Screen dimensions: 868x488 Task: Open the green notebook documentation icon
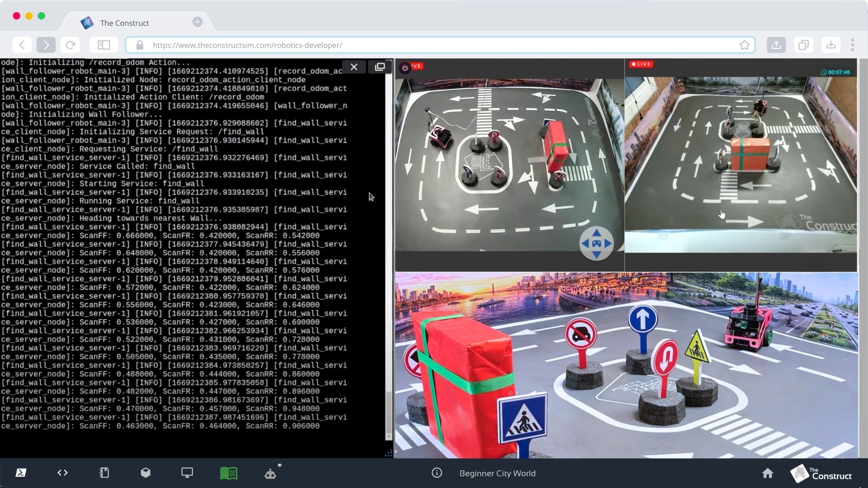point(229,473)
